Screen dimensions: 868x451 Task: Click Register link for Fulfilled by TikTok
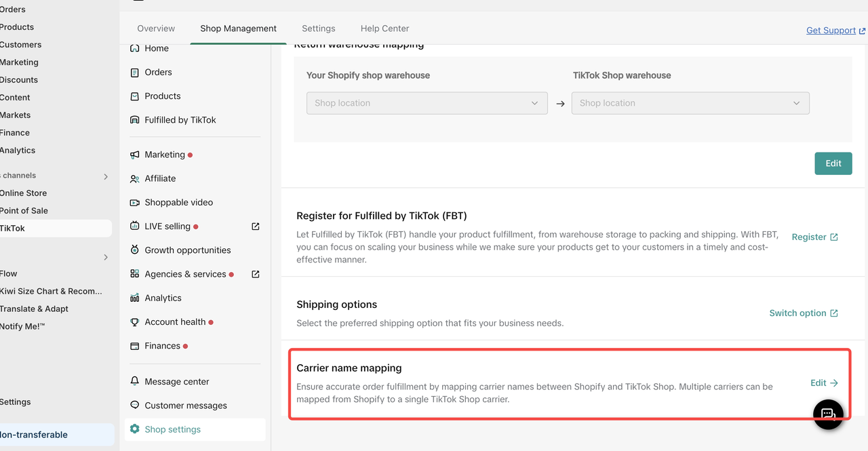814,237
